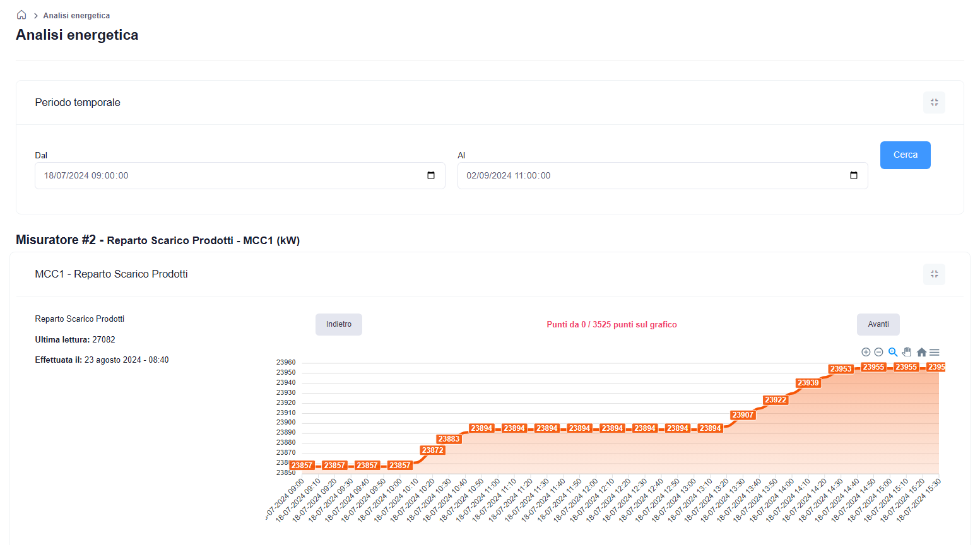The width and height of the screenshot is (980, 545).
Task: Focus the Dal start date field
Action: coord(240,175)
